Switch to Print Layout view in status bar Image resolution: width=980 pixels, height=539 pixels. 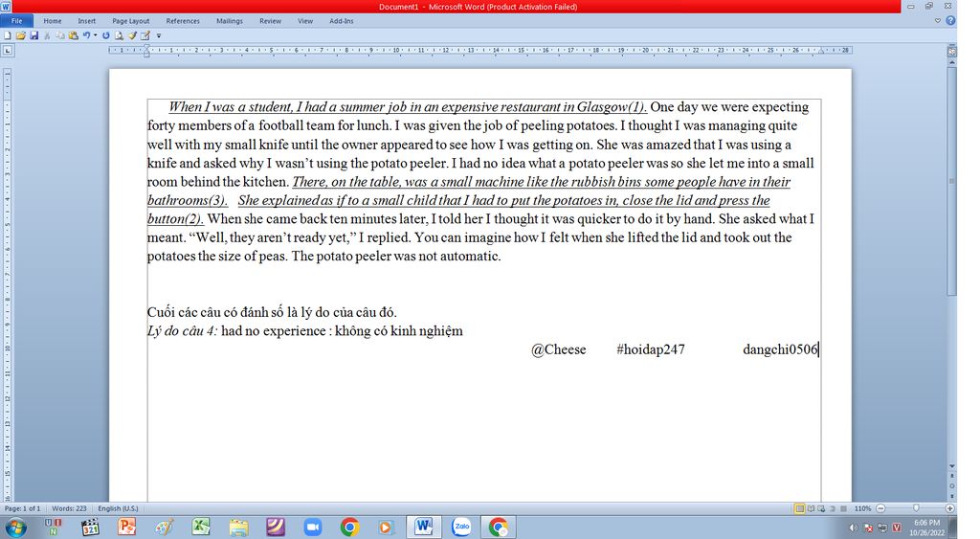pos(799,508)
